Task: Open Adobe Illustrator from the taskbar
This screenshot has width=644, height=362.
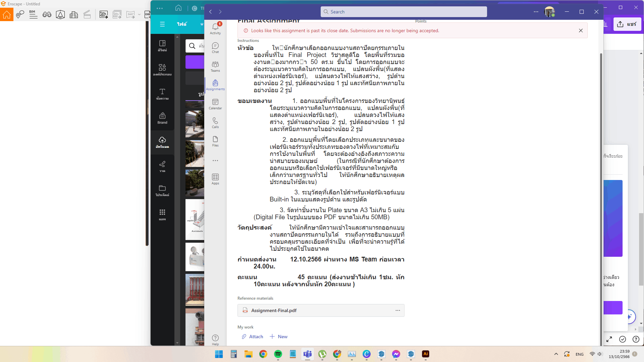Action: click(426, 354)
